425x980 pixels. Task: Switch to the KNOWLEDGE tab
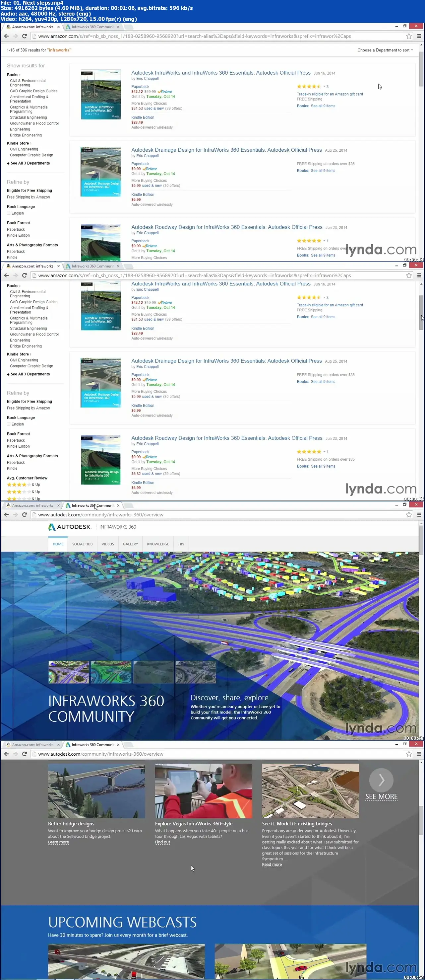[x=158, y=544]
